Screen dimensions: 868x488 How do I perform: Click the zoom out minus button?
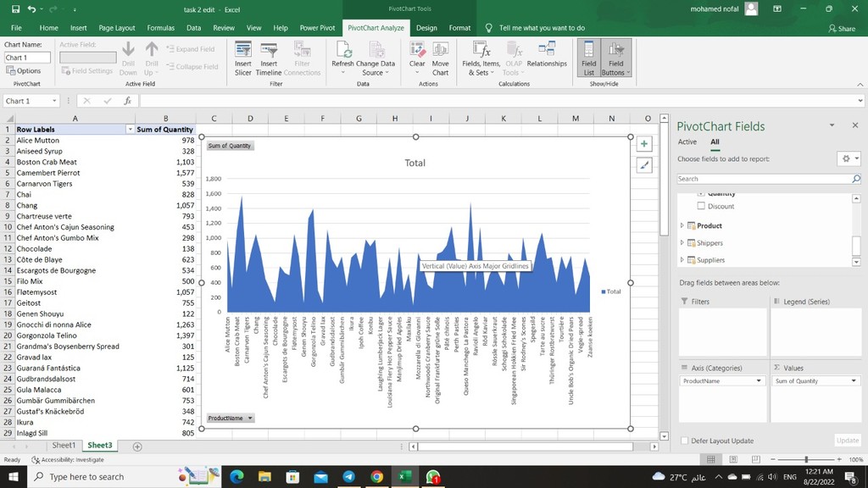[773, 459]
